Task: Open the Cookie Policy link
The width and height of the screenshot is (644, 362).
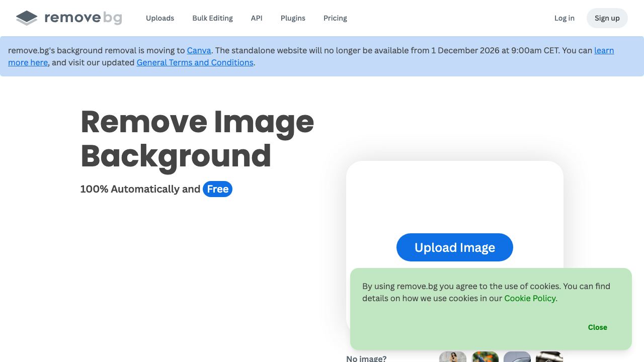Action: (530, 298)
